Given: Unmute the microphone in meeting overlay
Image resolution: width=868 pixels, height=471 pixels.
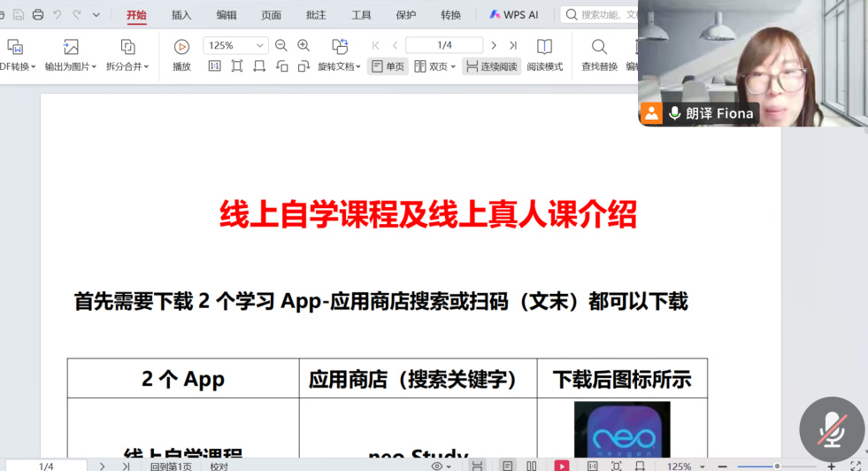Looking at the screenshot, I should coord(831,429).
